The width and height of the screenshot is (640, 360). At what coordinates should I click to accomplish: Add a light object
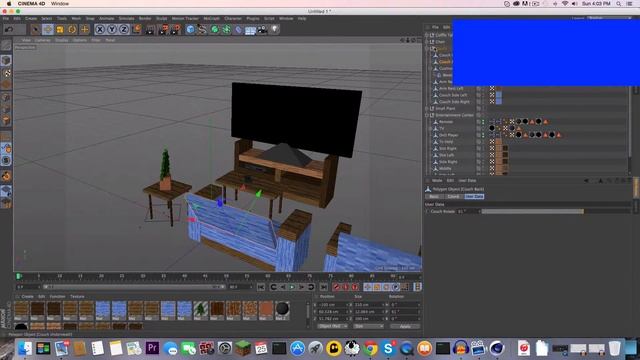pyautogui.click(x=275, y=29)
